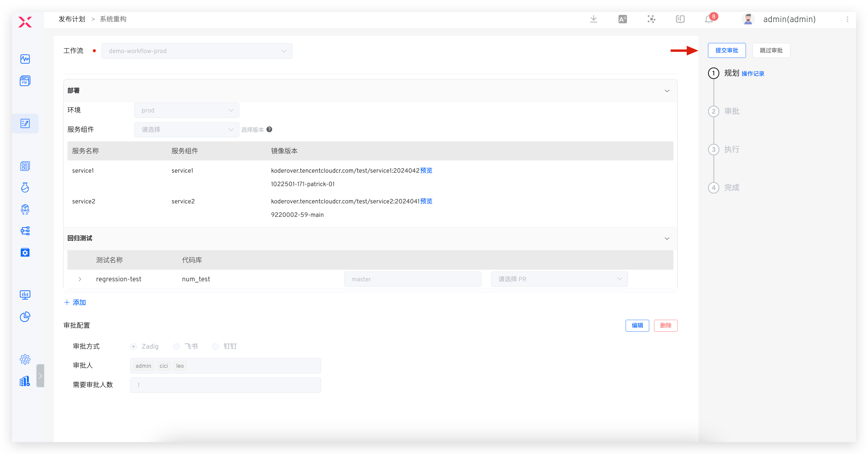Open the demo-workflow-prod workflow dropdown
Viewport: 868px width, 454px height.
pyautogui.click(x=197, y=51)
